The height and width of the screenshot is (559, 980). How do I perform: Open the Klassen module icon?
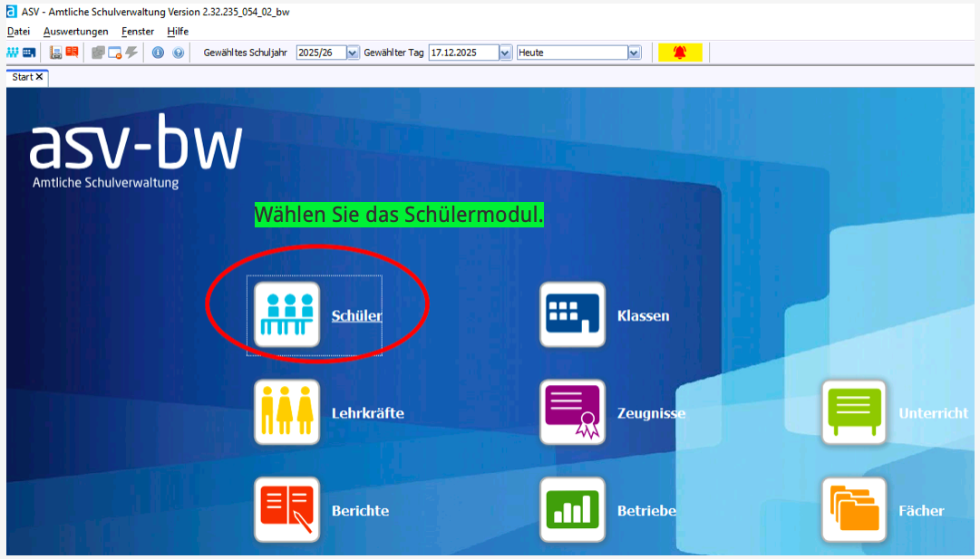click(572, 315)
